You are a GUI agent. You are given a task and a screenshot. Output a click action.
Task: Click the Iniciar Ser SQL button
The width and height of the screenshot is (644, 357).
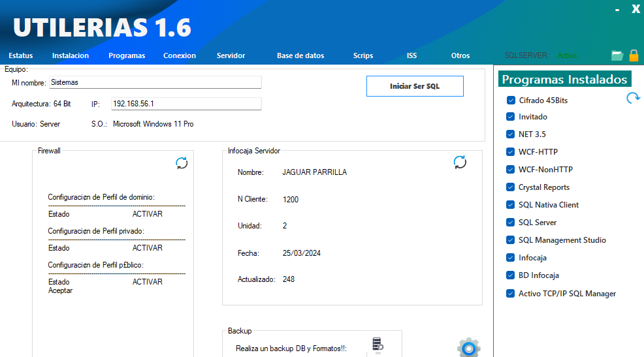point(415,86)
